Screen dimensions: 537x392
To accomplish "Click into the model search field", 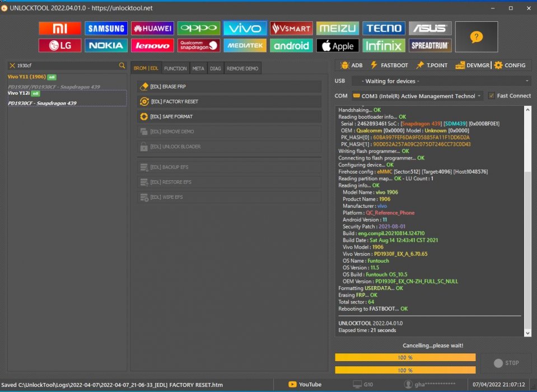I will point(67,66).
